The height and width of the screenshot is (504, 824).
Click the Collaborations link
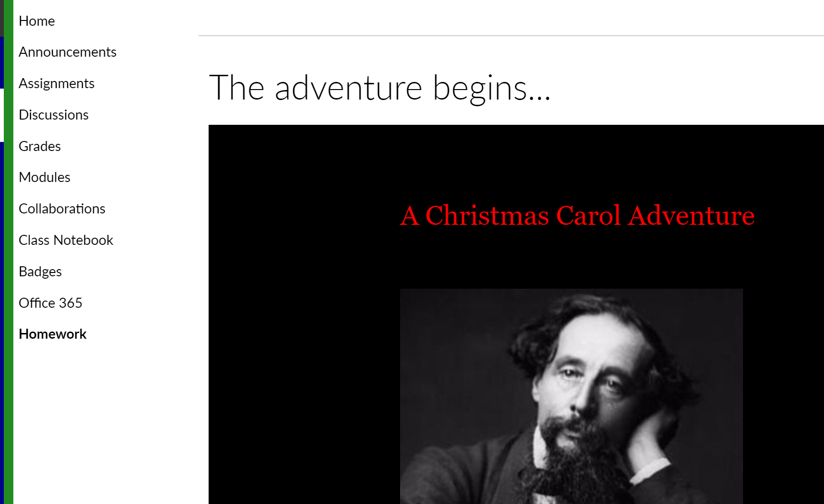pos(62,209)
